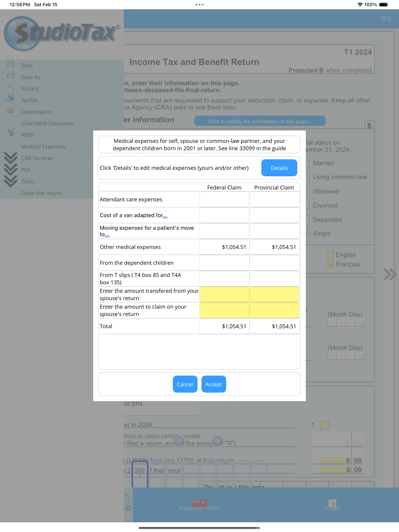The image size is (399, 532).
Task: Click Attendant care expenses Federal Claim field
Action: (x=224, y=199)
